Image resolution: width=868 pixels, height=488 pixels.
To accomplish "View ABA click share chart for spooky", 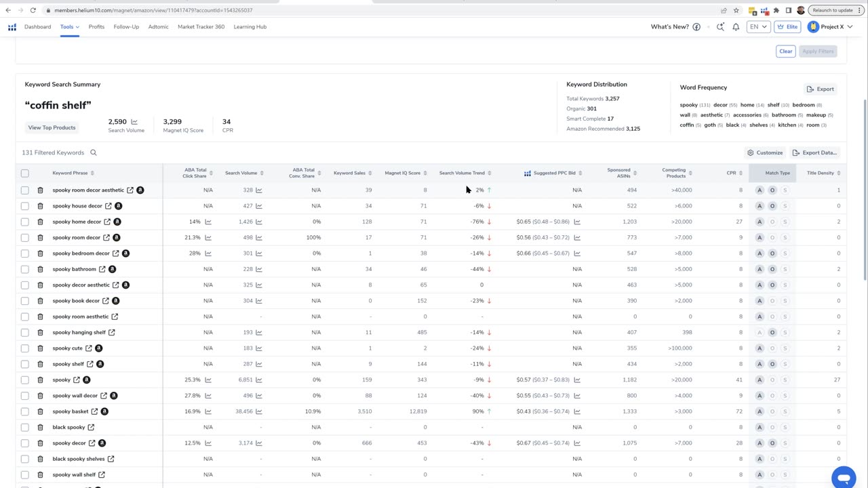I will click(x=208, y=380).
